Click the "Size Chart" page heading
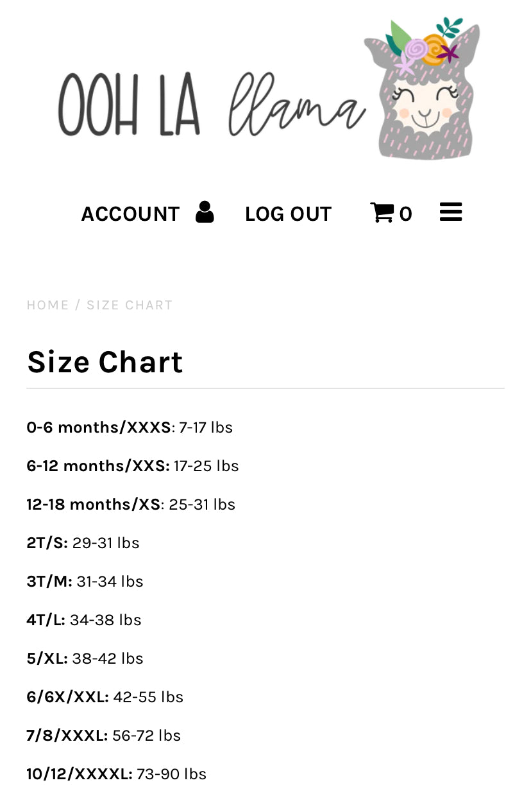531x812 pixels. click(x=105, y=362)
